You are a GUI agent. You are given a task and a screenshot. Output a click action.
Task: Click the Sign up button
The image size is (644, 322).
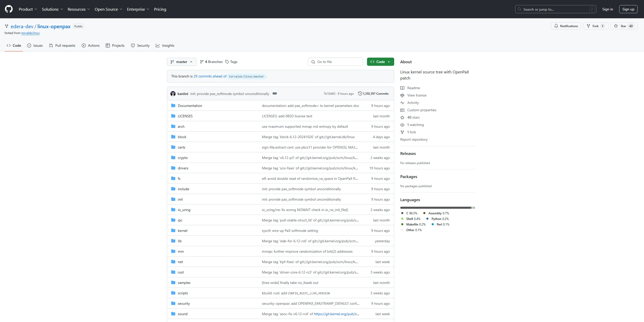628,9
